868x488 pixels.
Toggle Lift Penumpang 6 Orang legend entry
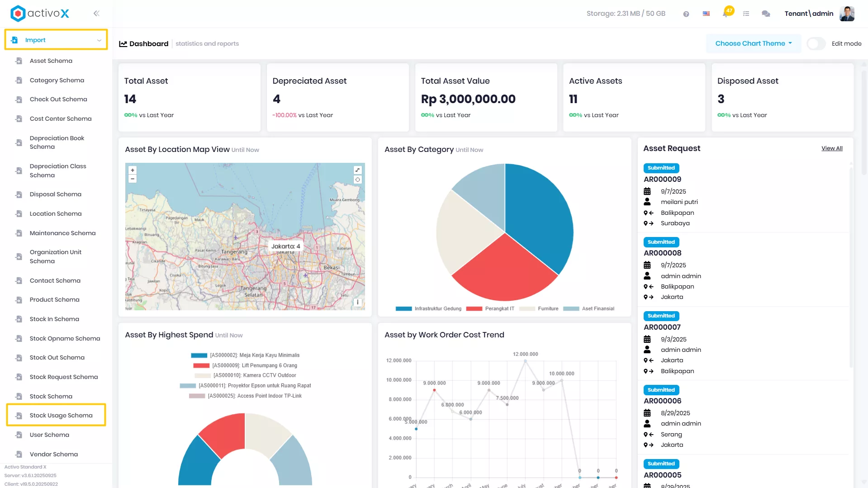[245, 365]
